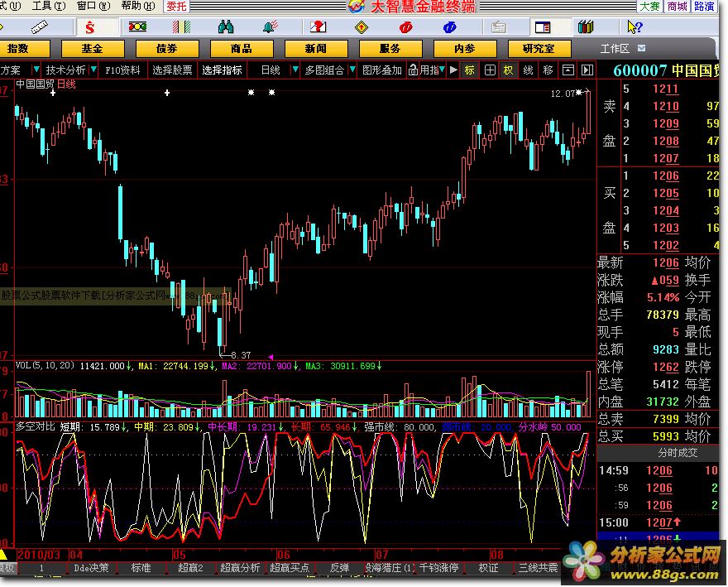Click the 商品 yellow button
The image size is (728, 587).
(x=242, y=48)
